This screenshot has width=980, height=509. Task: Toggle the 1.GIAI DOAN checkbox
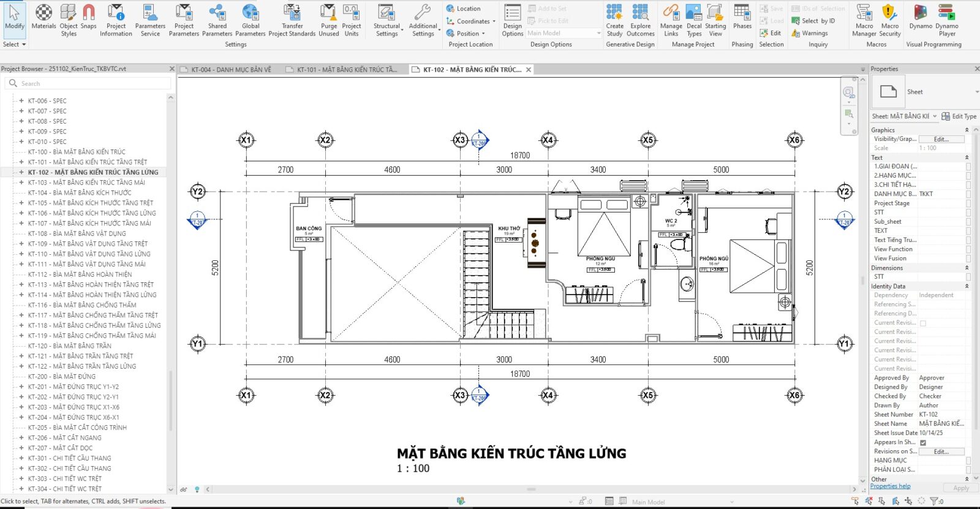coord(968,167)
